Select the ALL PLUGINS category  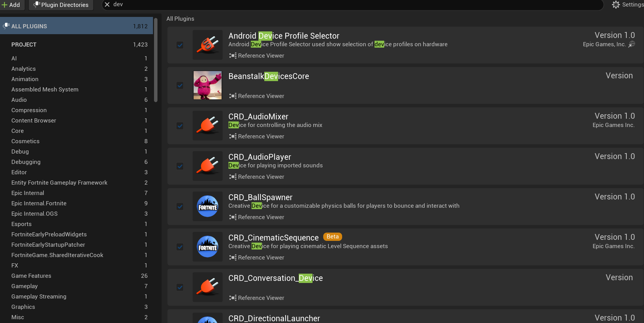[x=76, y=26]
